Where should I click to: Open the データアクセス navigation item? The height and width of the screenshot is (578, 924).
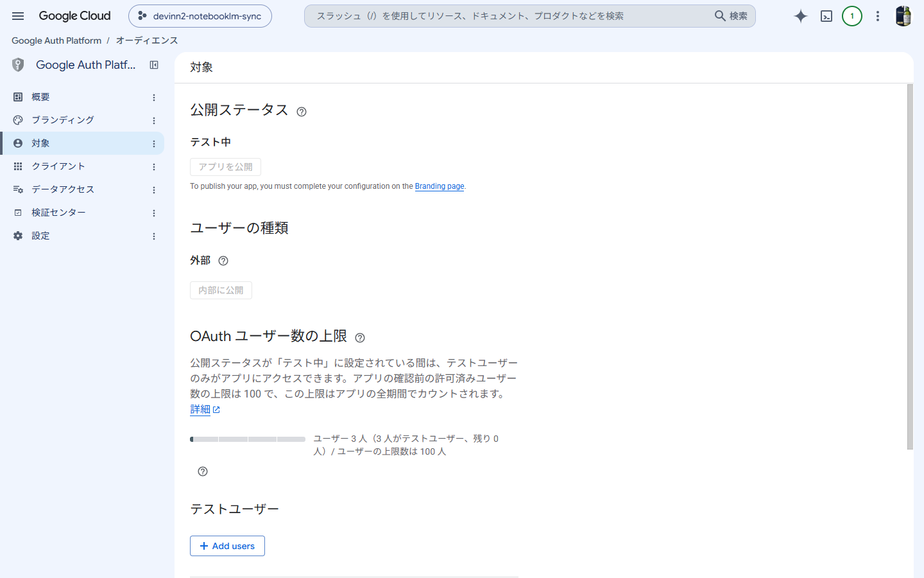(82, 189)
